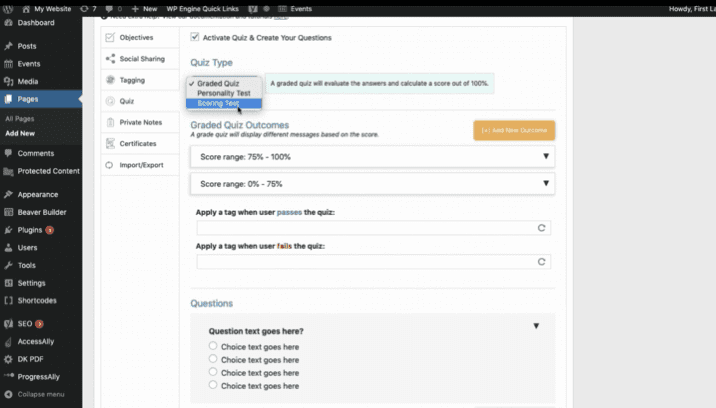Collapse the Question text goes here panel
This screenshot has width=716, height=408.
[536, 326]
